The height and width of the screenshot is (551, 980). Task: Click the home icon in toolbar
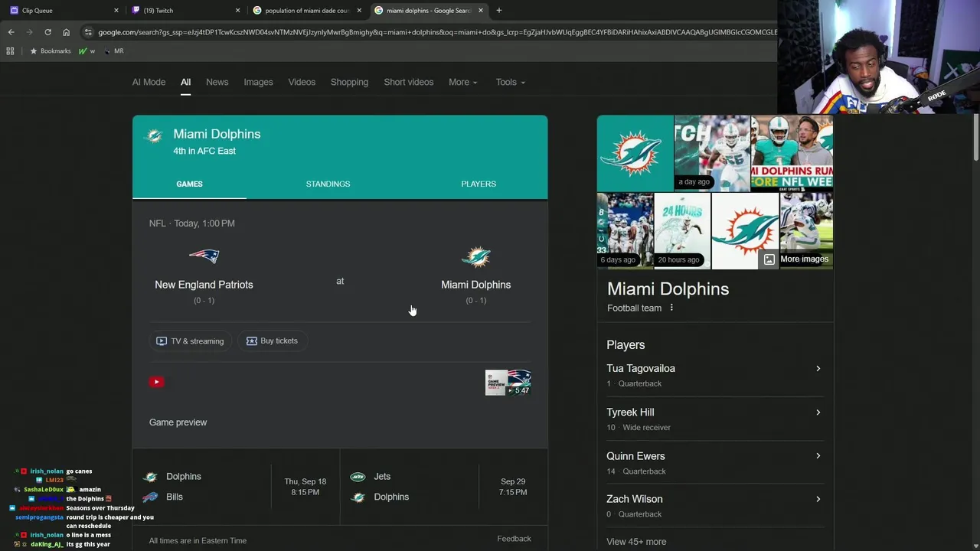click(66, 32)
